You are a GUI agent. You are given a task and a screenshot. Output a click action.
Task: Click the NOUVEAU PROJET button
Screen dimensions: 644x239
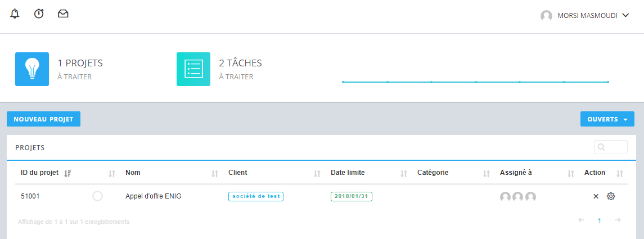(43, 119)
